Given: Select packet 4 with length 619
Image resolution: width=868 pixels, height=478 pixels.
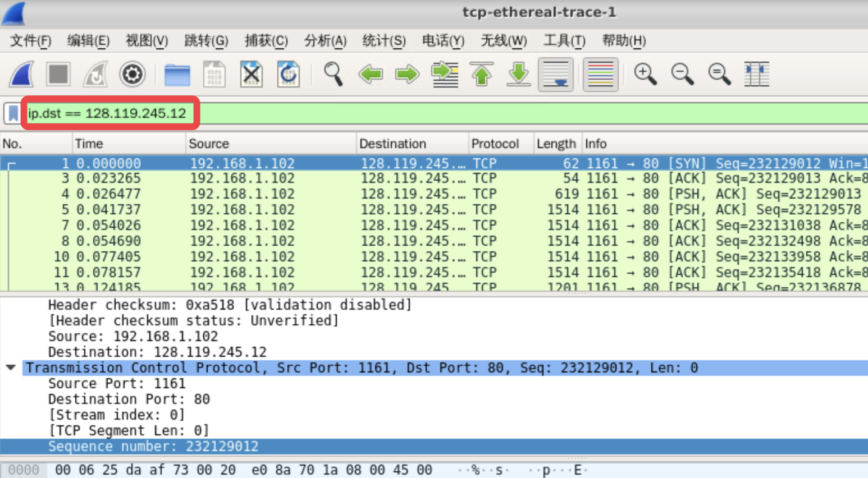Looking at the screenshot, I should coord(434,194).
